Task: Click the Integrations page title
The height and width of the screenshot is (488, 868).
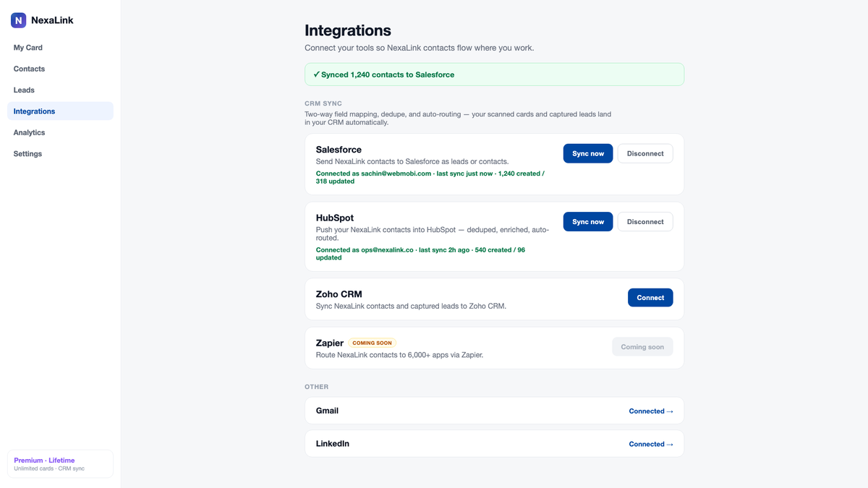Action: click(348, 30)
